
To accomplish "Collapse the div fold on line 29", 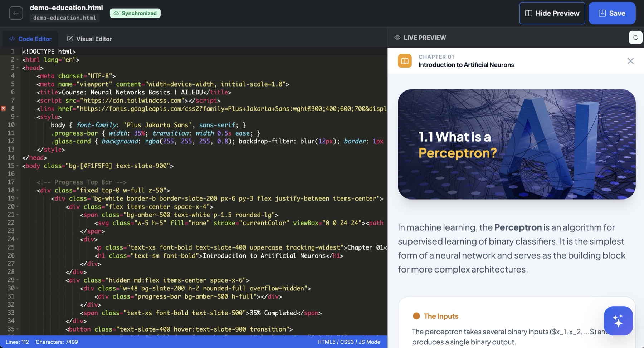I will click(18, 280).
